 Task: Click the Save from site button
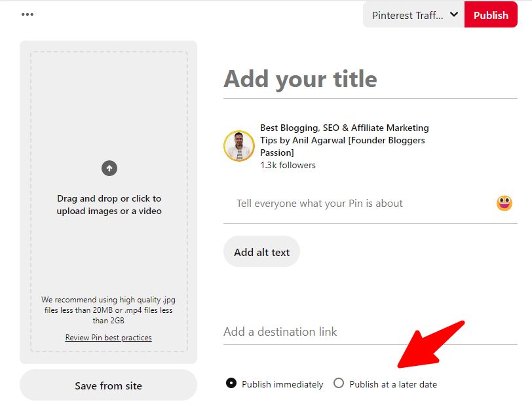tap(108, 386)
